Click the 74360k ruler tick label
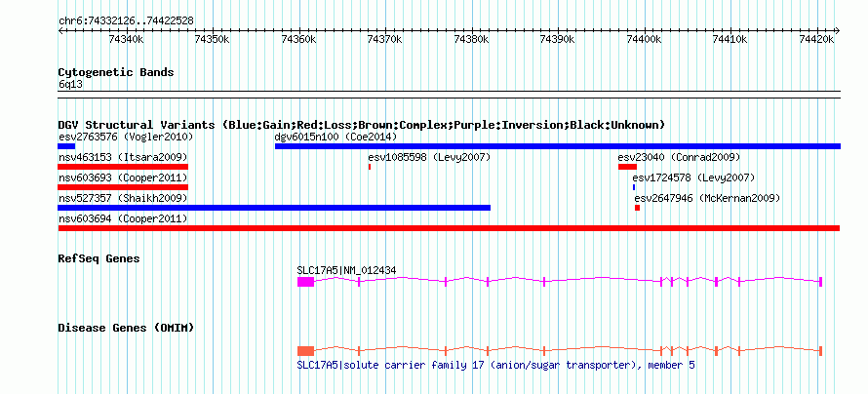This screenshot has height=394, width=868. pyautogui.click(x=299, y=39)
